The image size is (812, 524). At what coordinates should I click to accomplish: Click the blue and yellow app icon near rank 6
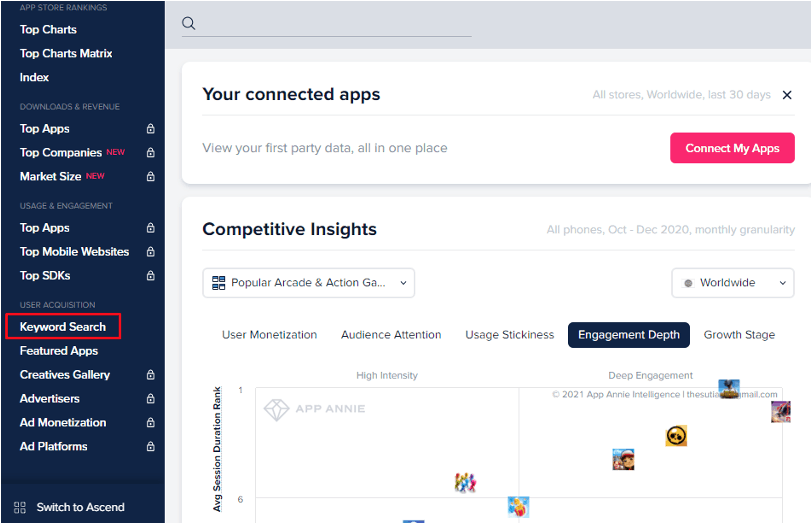pyautogui.click(x=518, y=507)
